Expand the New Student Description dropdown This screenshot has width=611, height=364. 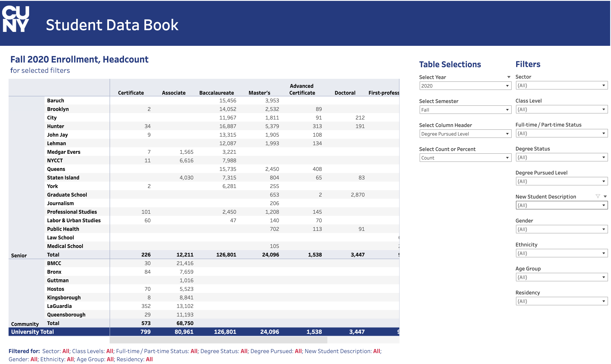pyautogui.click(x=562, y=205)
